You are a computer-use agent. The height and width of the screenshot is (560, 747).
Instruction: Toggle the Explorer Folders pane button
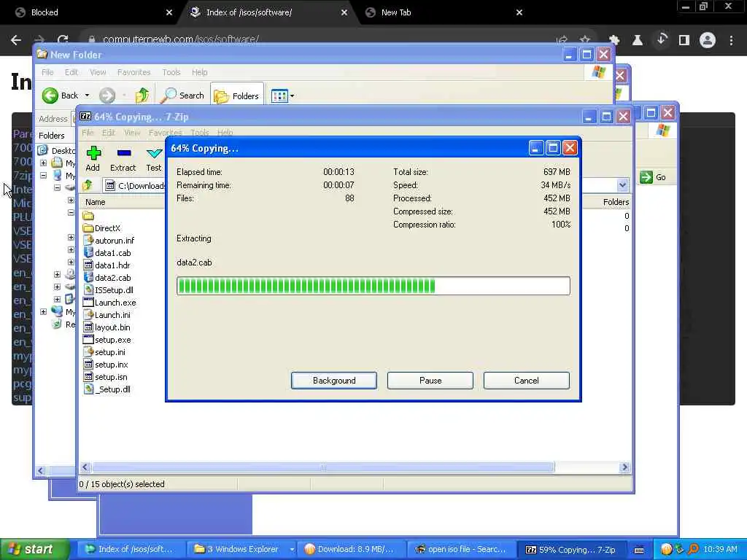point(237,96)
